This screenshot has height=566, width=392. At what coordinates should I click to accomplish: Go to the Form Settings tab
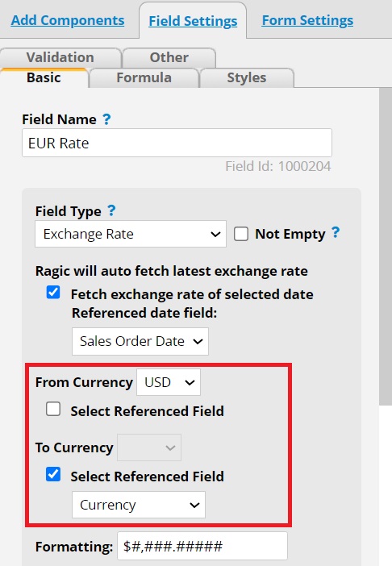tap(307, 20)
